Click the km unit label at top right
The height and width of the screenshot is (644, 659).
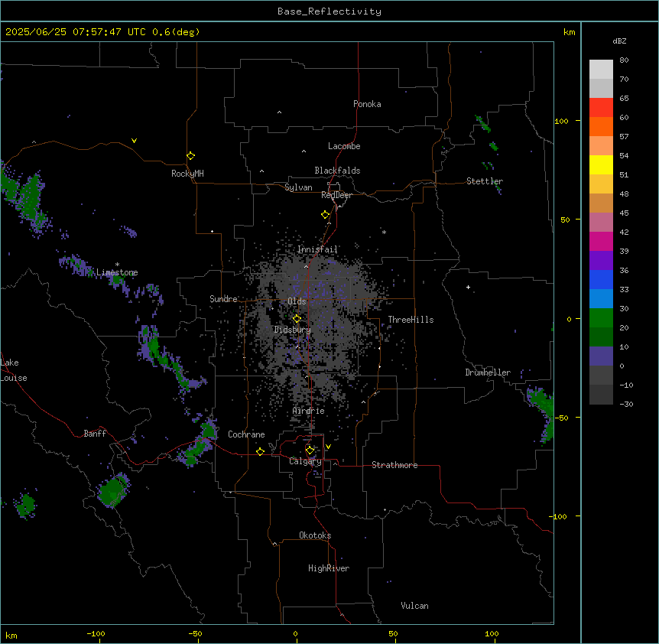click(x=569, y=32)
